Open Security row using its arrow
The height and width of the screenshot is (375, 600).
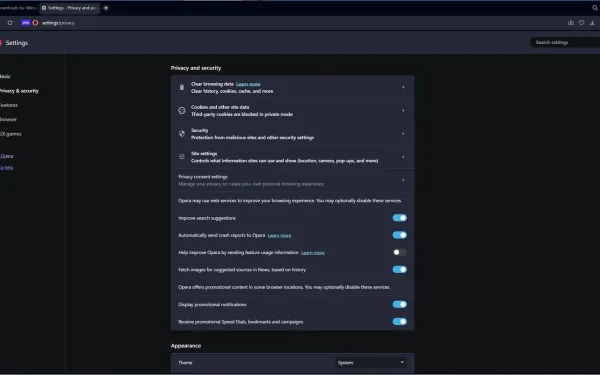click(403, 134)
